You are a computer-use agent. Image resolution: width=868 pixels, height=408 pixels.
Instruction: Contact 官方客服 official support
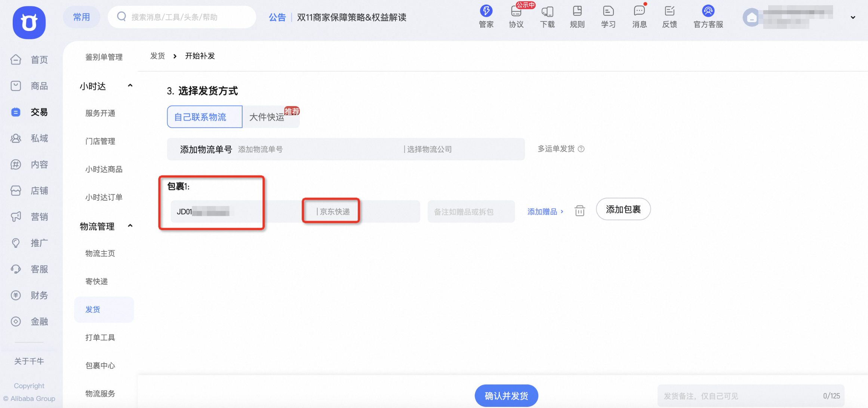tap(708, 16)
